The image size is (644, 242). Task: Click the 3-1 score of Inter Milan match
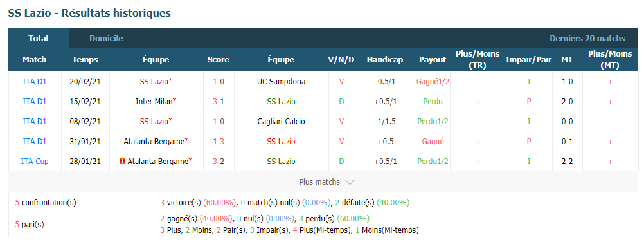[x=218, y=101]
